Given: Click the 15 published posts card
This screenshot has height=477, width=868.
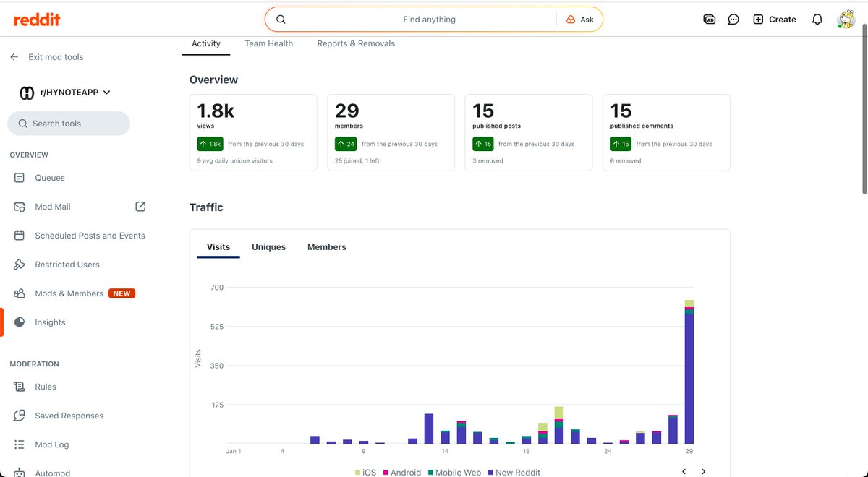Looking at the screenshot, I should point(529,132).
